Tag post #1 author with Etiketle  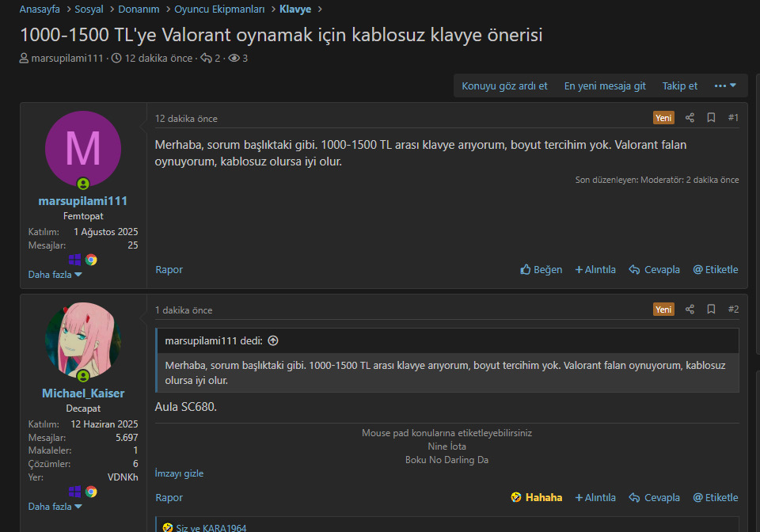(716, 269)
